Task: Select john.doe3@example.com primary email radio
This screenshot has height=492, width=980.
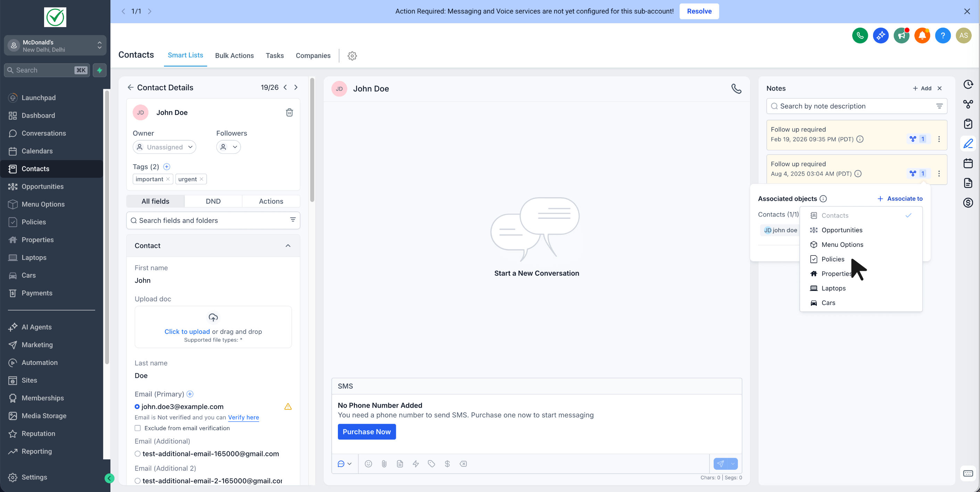Action: [x=137, y=407]
